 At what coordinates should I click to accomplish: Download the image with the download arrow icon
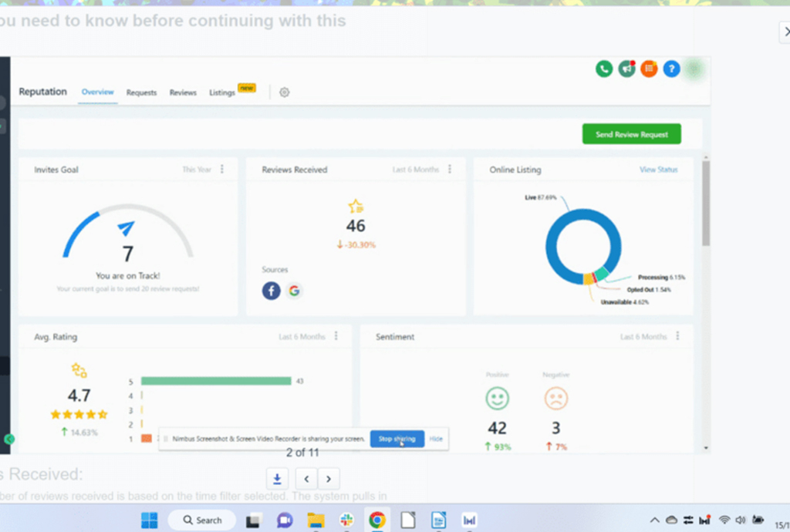tap(277, 478)
